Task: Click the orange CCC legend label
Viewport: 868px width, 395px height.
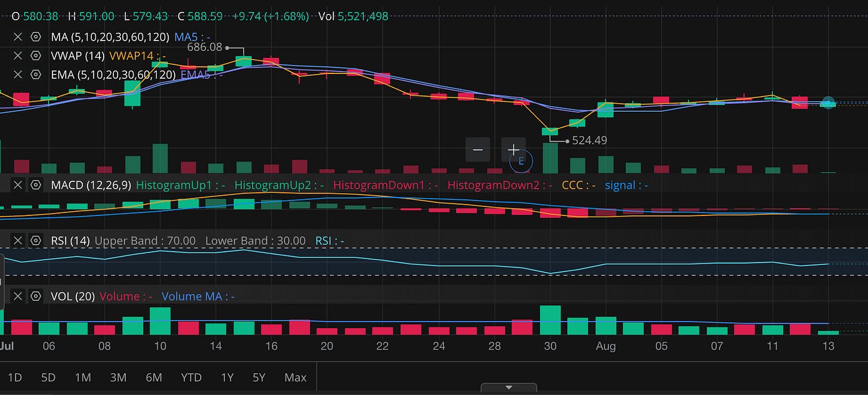Action: point(578,185)
